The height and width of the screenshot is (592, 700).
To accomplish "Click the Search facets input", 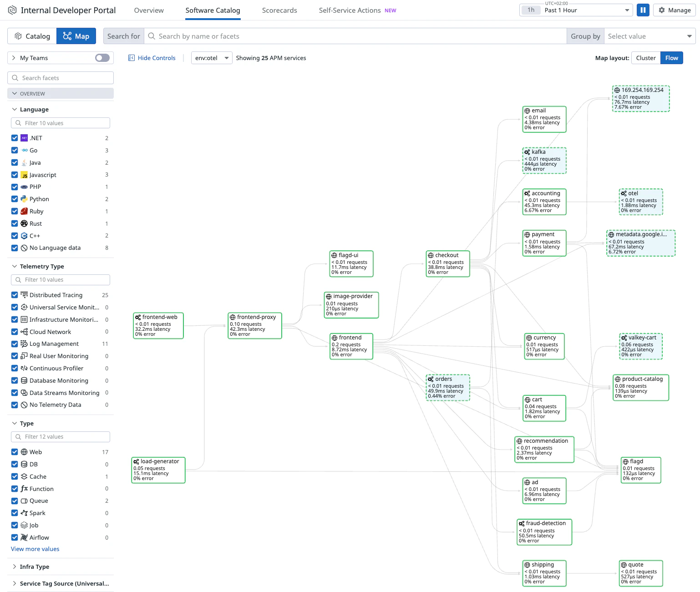I will coord(61,78).
